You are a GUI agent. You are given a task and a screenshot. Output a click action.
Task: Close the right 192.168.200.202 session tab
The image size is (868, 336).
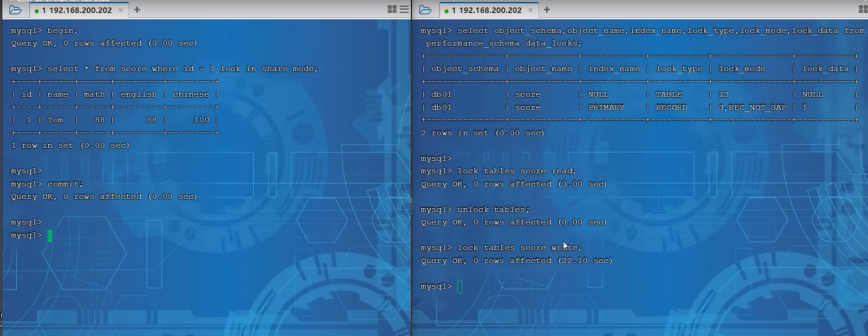[531, 10]
